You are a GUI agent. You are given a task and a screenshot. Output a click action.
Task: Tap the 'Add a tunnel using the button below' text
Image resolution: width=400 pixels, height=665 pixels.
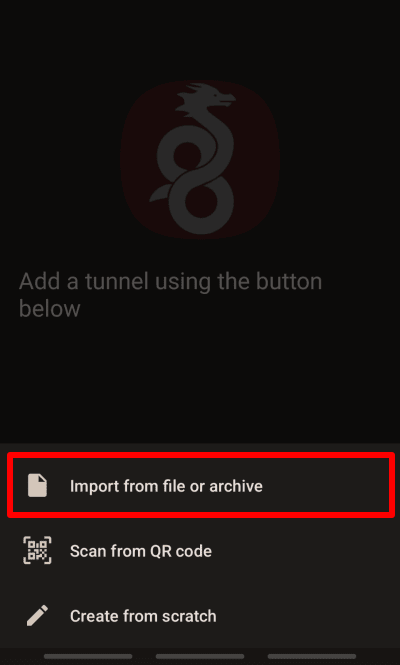click(x=171, y=295)
